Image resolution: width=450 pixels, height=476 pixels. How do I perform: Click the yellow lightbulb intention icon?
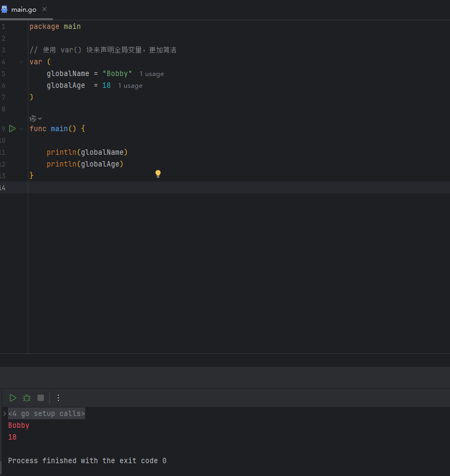coord(158,174)
